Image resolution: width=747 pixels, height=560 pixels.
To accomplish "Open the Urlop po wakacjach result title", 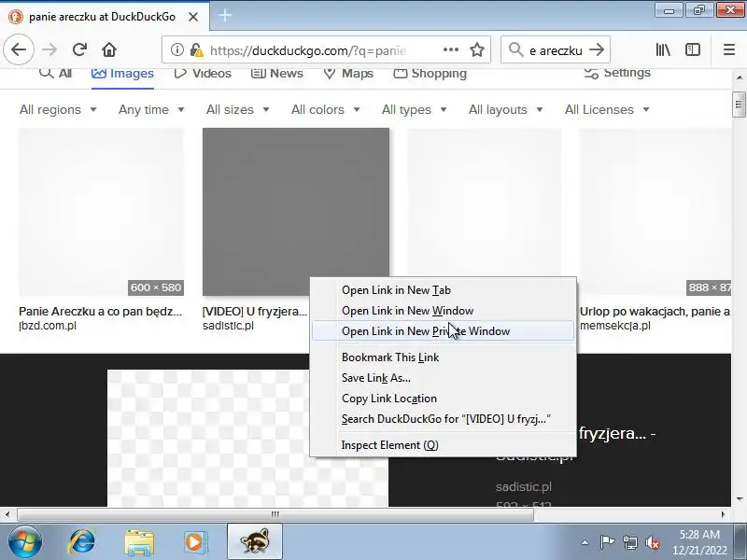I will pyautogui.click(x=655, y=312).
